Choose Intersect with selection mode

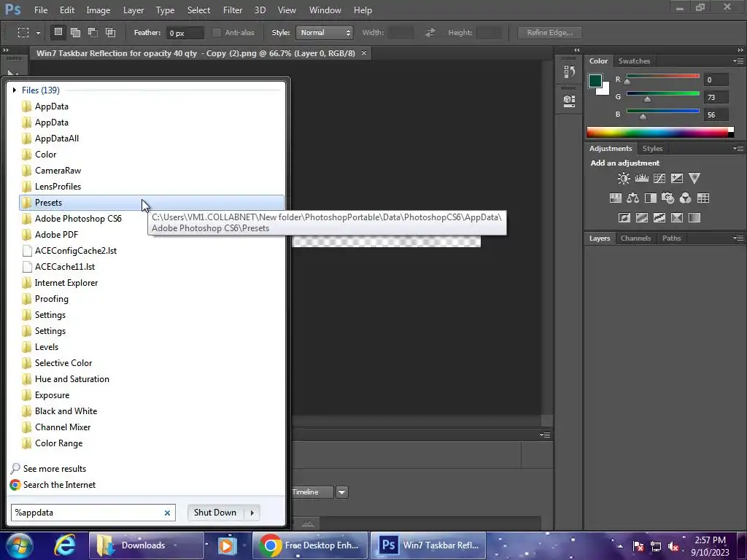[x=111, y=32]
